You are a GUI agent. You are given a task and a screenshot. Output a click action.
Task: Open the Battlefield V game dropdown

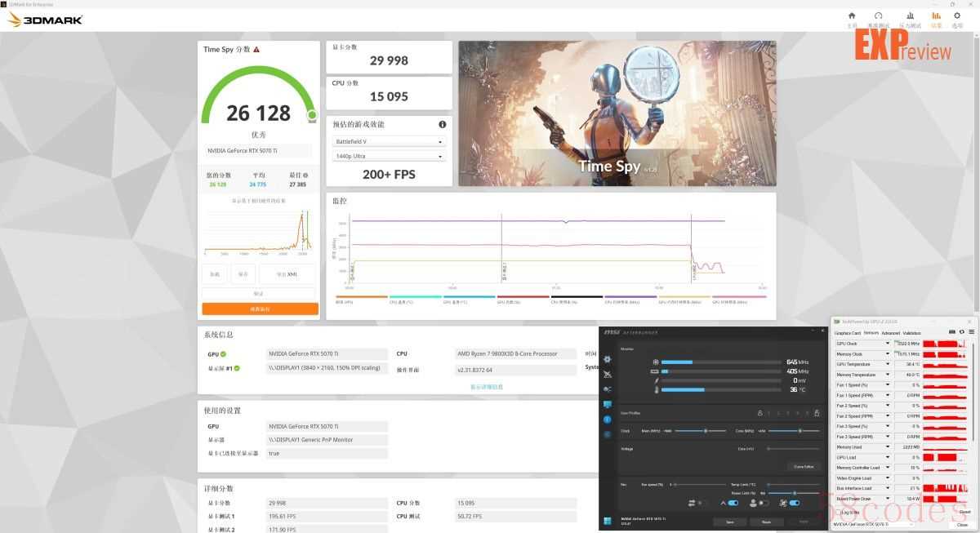(389, 141)
